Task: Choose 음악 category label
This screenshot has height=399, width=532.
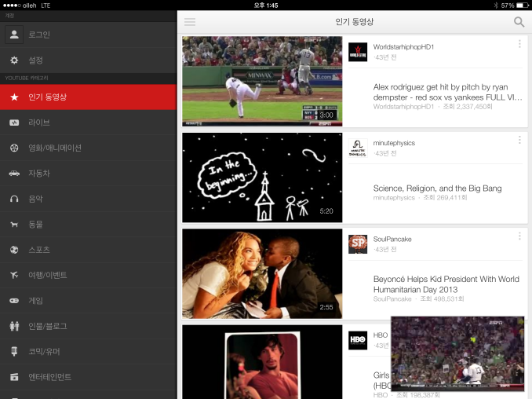Action: pyautogui.click(x=35, y=199)
